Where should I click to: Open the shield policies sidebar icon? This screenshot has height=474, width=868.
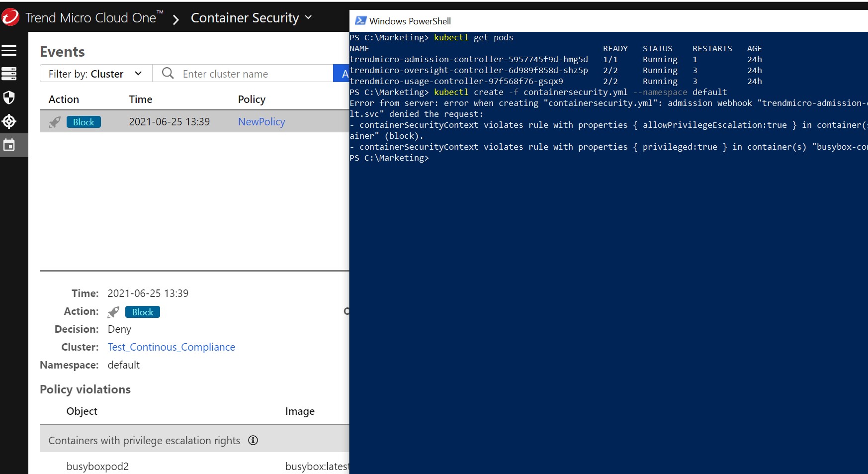click(9, 97)
